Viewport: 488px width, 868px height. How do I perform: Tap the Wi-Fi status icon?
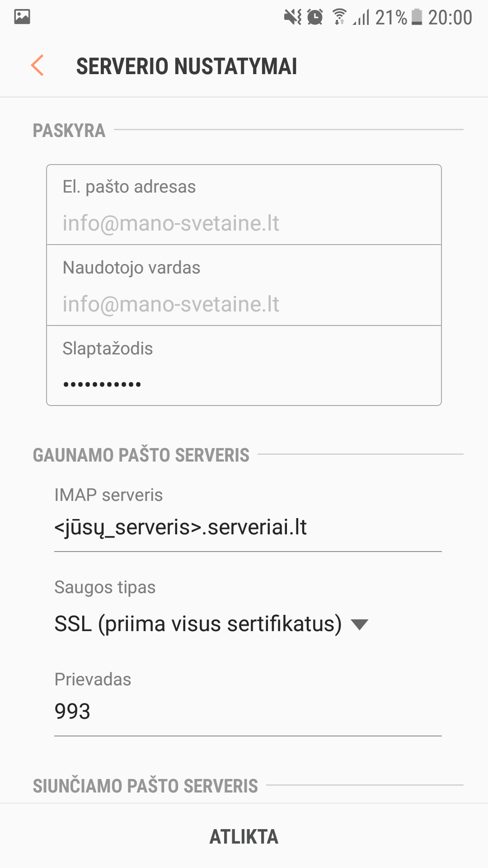coord(339,17)
